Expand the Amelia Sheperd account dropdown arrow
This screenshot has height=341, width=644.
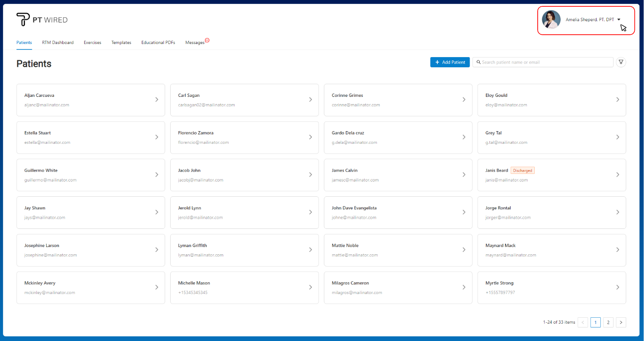619,19
